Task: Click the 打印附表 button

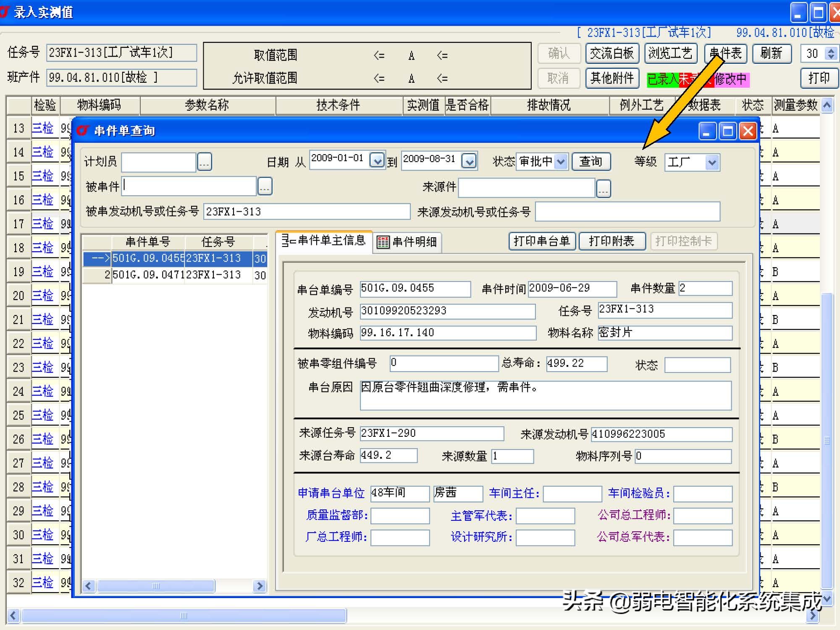Action: pyautogui.click(x=612, y=241)
